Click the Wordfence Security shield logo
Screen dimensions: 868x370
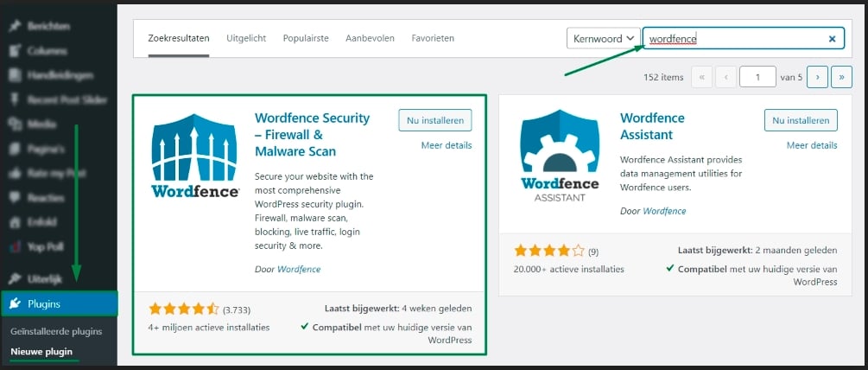[194, 155]
